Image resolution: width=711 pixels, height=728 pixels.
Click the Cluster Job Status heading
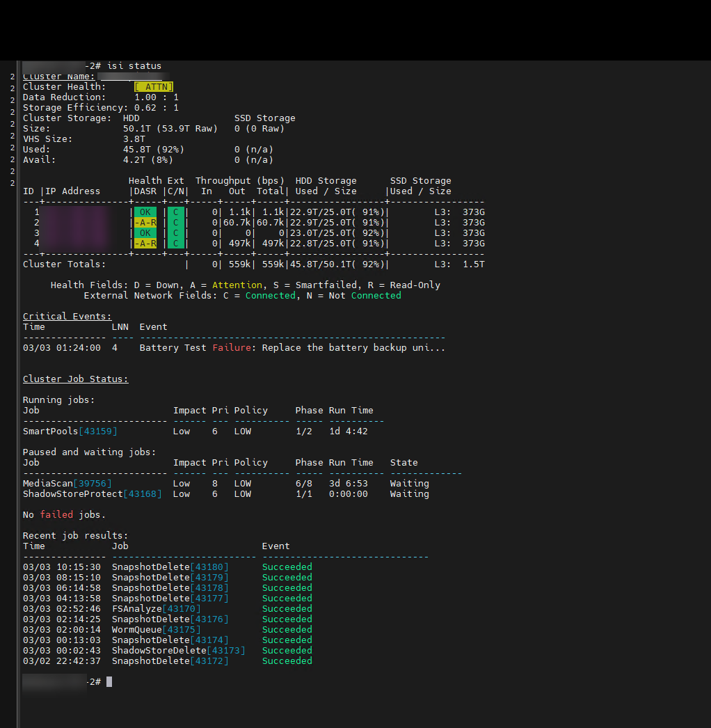tap(75, 379)
